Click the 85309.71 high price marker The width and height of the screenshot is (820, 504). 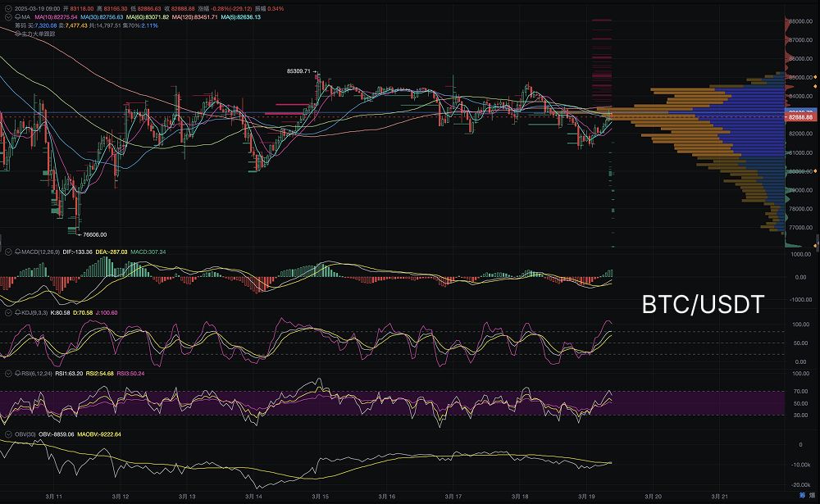click(298, 71)
